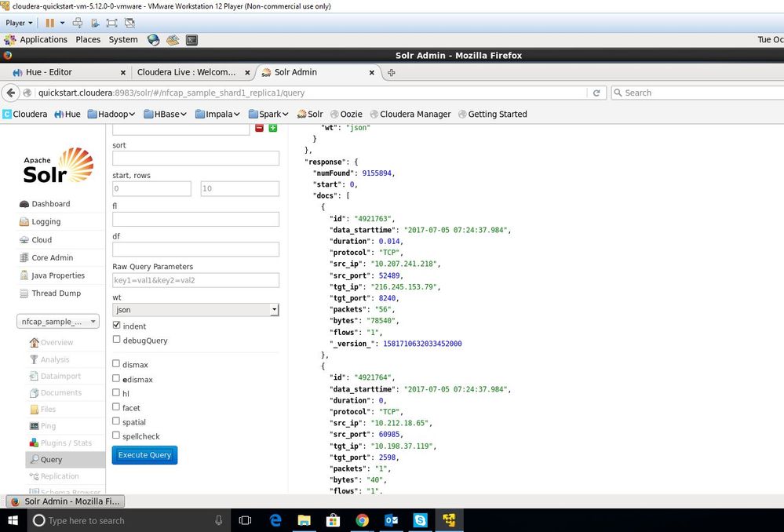Click the Execute Query button

click(x=144, y=455)
